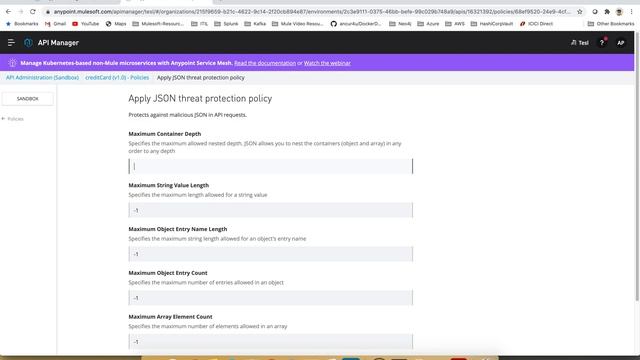640x360 pixels.
Task: Click the 'Apply JSON threat protection policy' heading
Action: [200, 98]
